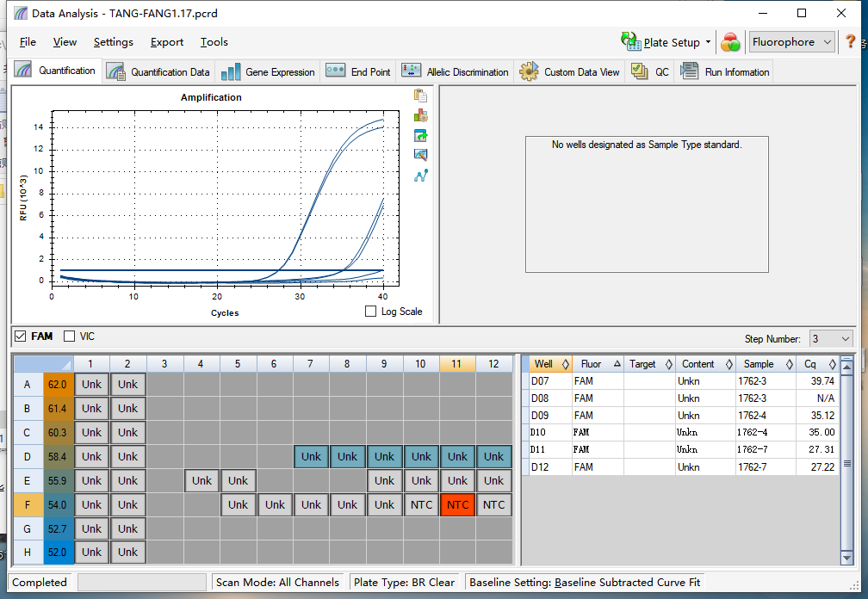
Task: Click the Allelic Discrimination icon
Action: 412,71
